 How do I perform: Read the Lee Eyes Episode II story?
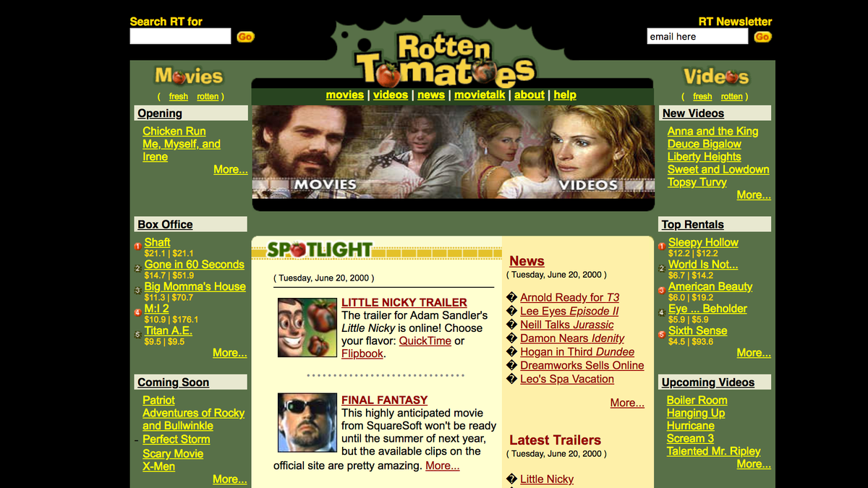tap(570, 311)
